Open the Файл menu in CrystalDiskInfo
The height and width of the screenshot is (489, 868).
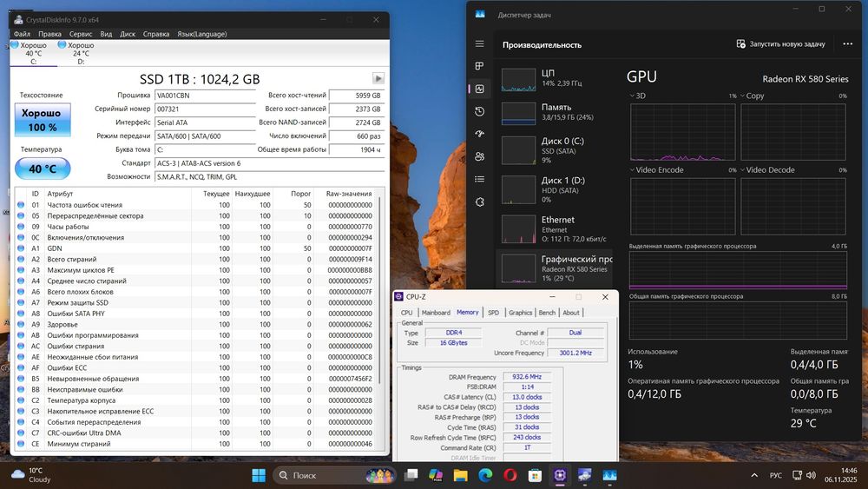pos(23,34)
